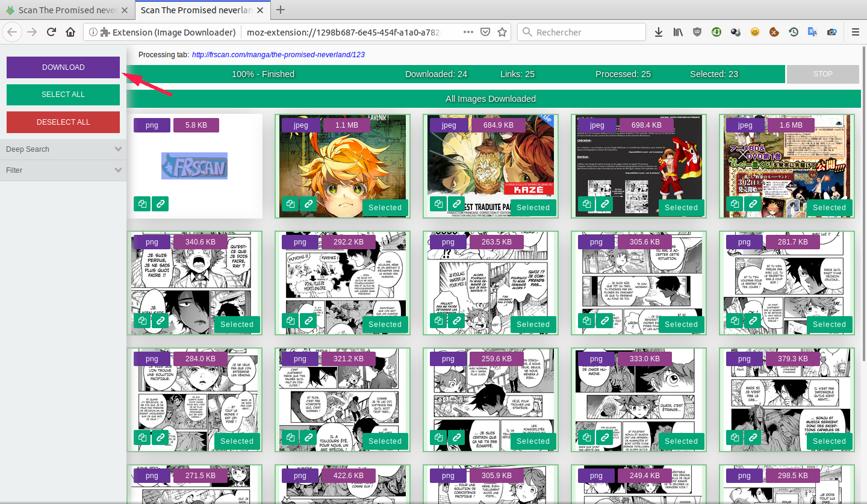
Task: Click the 'Downloaded: 24' status text
Action: click(437, 74)
